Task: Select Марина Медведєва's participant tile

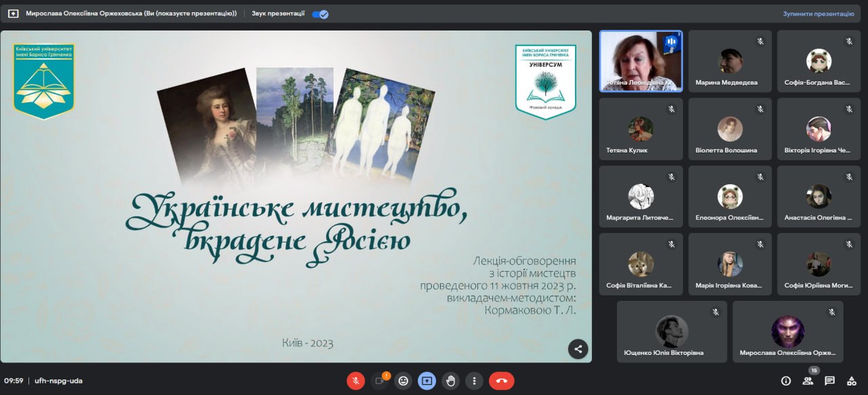Action: point(730,61)
